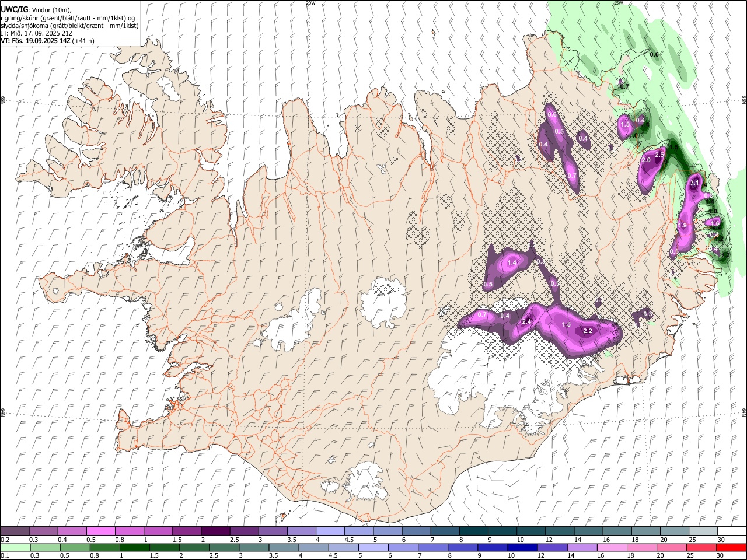747x560 pixels.
Task: Click the upper legend swatch between 0.3 and 0.4
Action: click(x=43, y=531)
